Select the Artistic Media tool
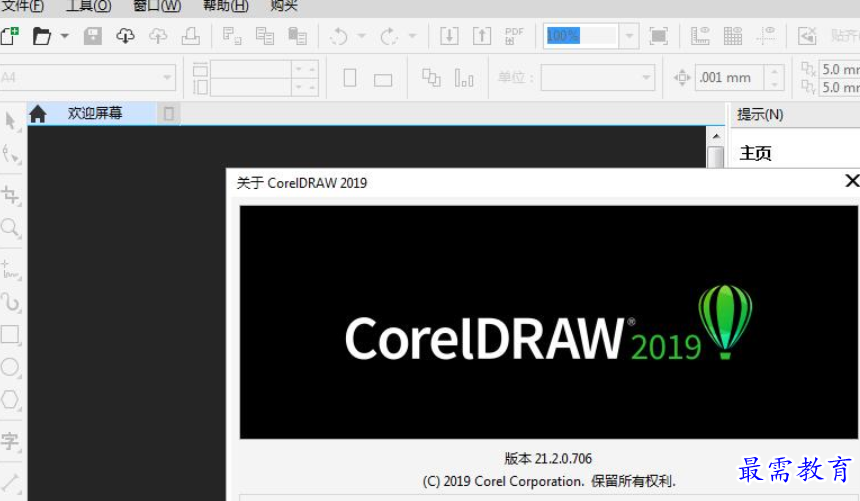Image resolution: width=860 pixels, height=501 pixels. pos(10,302)
